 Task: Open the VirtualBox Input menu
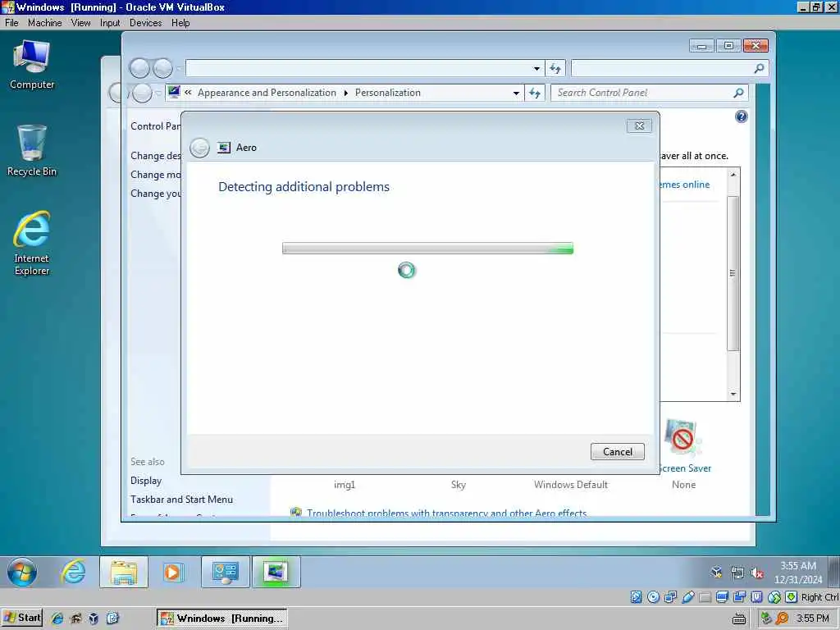click(110, 22)
